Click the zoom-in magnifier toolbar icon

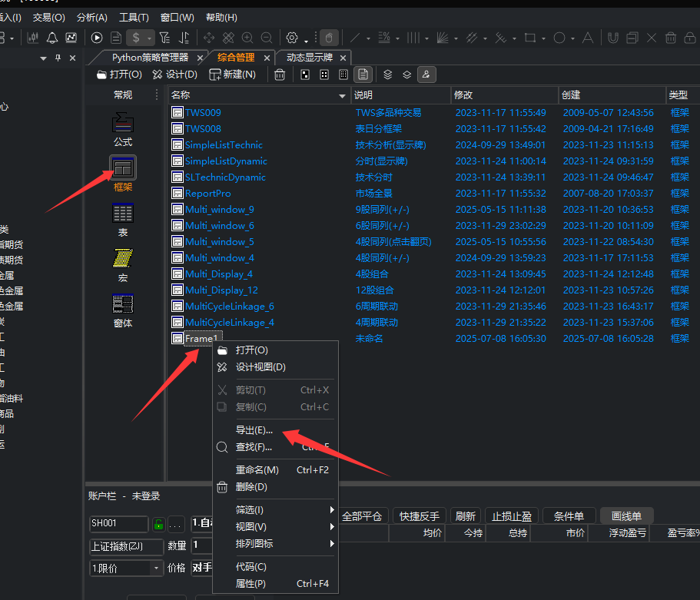pyautogui.click(x=247, y=38)
